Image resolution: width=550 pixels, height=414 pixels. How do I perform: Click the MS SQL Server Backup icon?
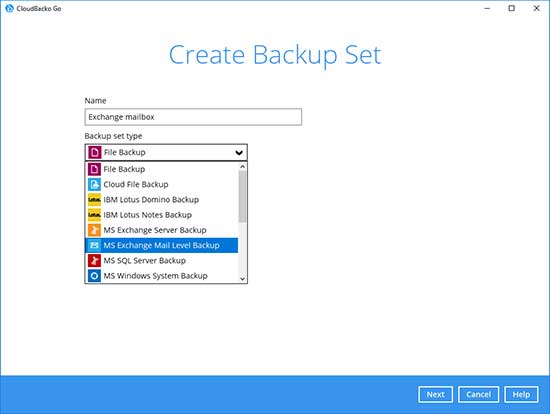94,261
